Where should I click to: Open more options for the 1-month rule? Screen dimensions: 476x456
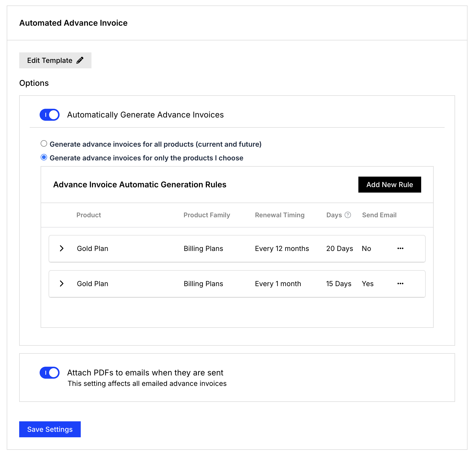[400, 284]
